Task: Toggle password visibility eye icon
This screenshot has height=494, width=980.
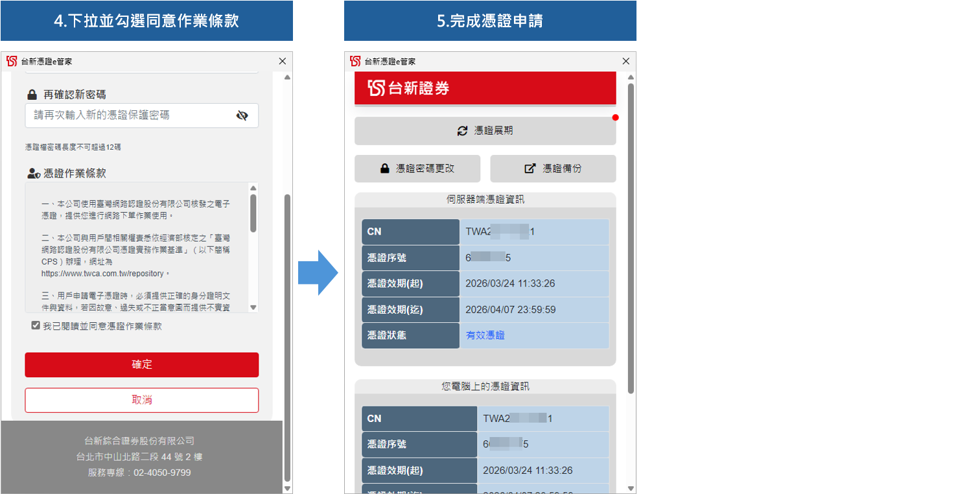Action: click(x=242, y=115)
